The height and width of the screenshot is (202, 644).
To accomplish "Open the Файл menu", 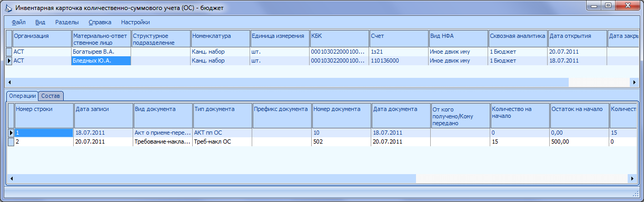I will (18, 22).
